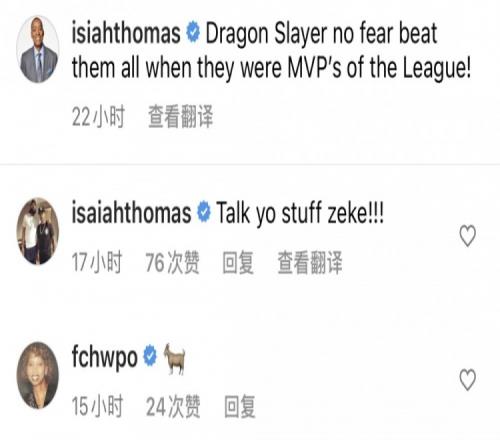
Task: Open the 76次赞 likes list
Action: pyautogui.click(x=172, y=263)
